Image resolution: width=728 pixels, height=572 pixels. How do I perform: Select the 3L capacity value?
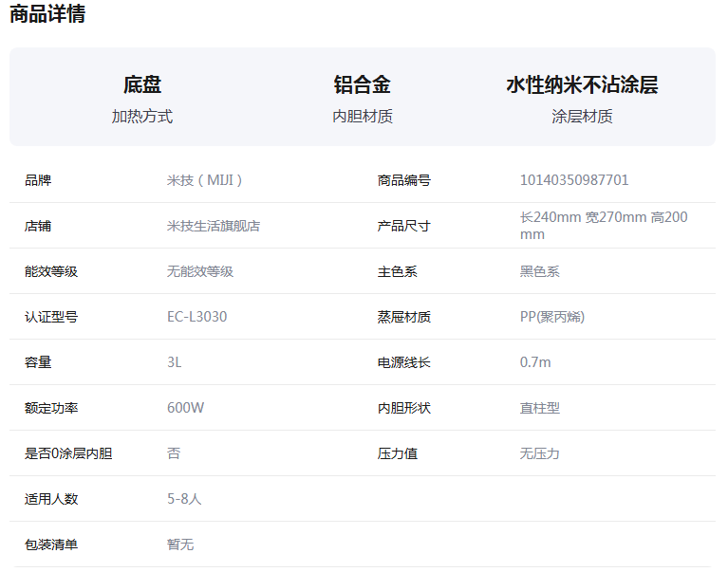click(x=174, y=362)
